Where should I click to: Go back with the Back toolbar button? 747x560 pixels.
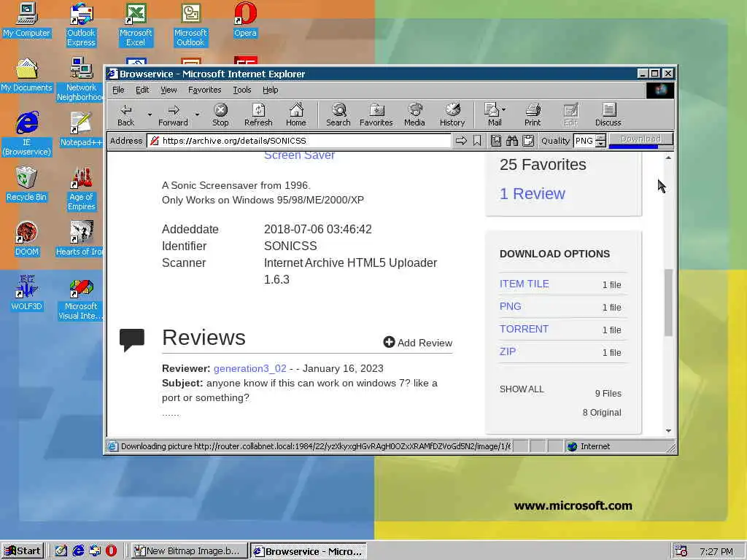point(125,114)
